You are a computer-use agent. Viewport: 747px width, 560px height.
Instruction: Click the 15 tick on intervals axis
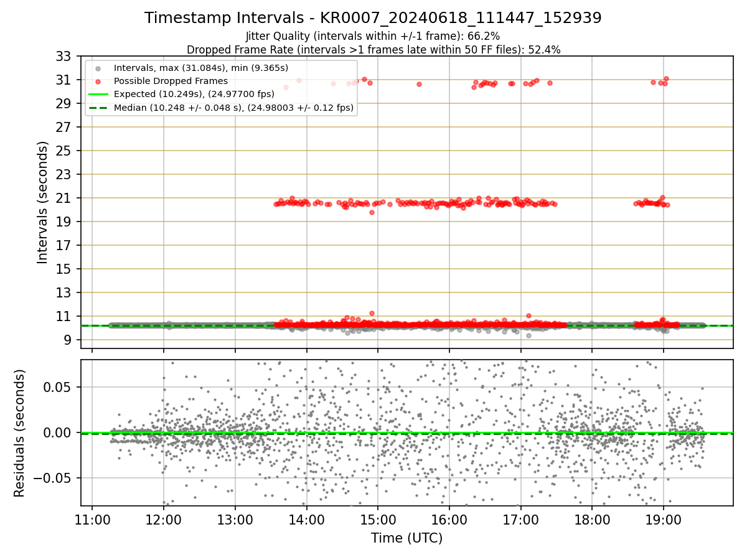(x=65, y=269)
